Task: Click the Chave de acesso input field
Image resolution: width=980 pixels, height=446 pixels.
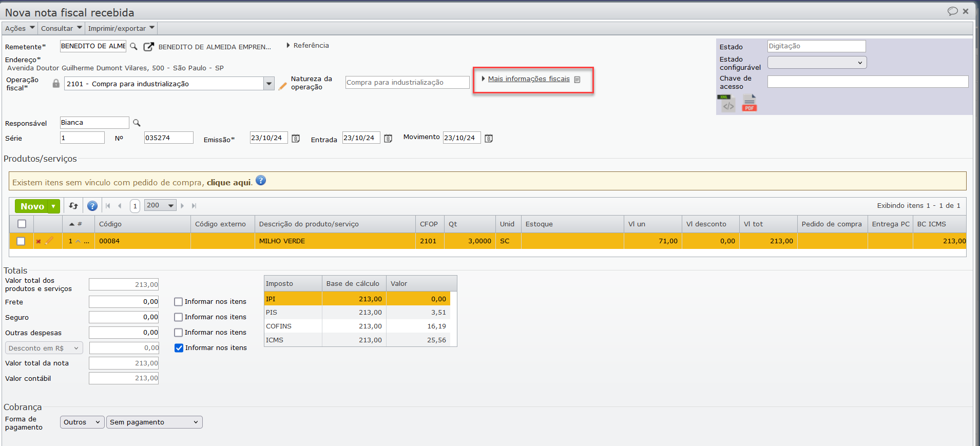Action: tap(867, 82)
